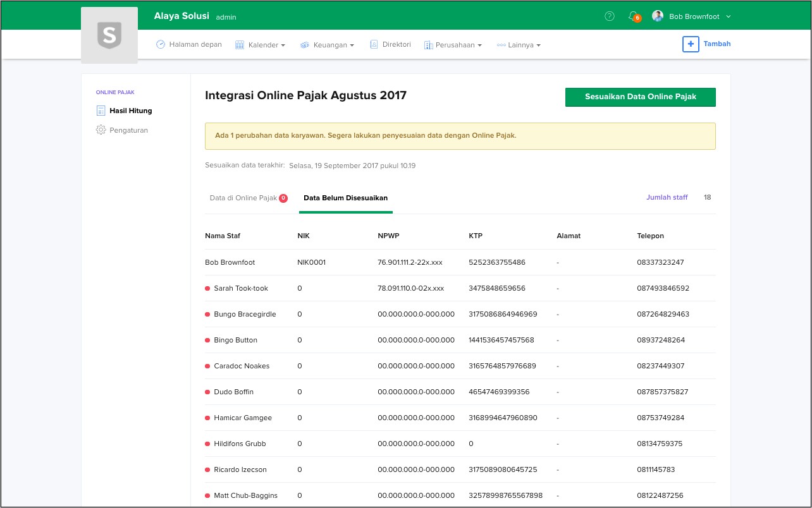
Task: Click the yellow data change warning banner
Action: pos(460,136)
